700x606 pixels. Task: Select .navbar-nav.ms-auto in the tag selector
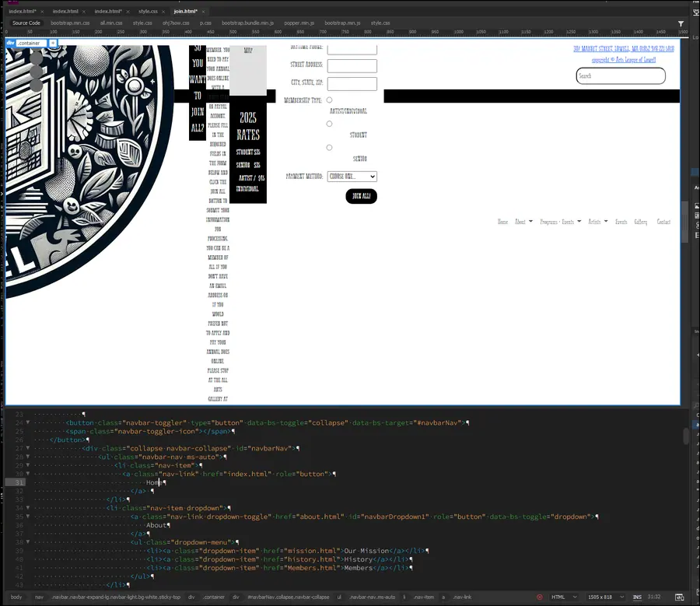[x=372, y=597]
